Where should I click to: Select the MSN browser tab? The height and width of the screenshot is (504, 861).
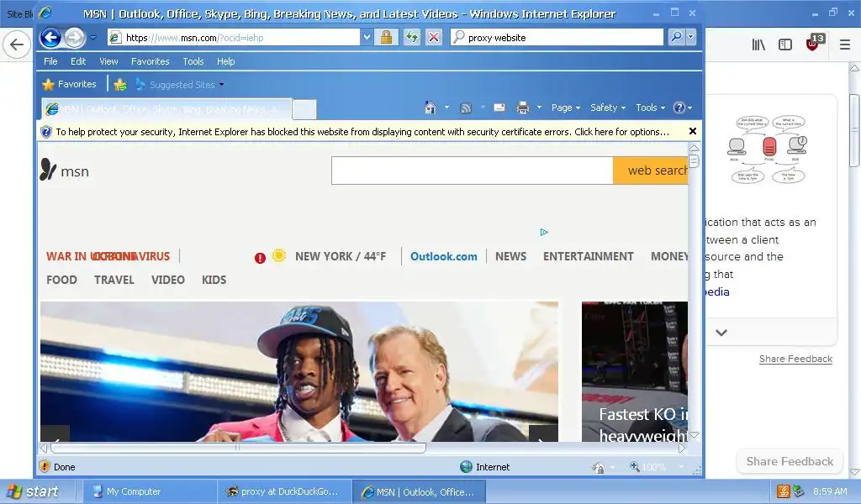(x=166, y=109)
